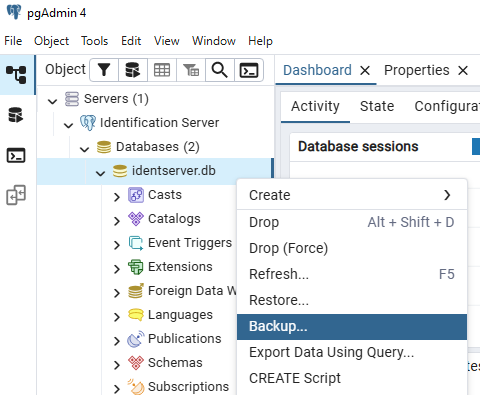
Task: Open Schema Diff workspace sidebar icon
Action: 16,195
